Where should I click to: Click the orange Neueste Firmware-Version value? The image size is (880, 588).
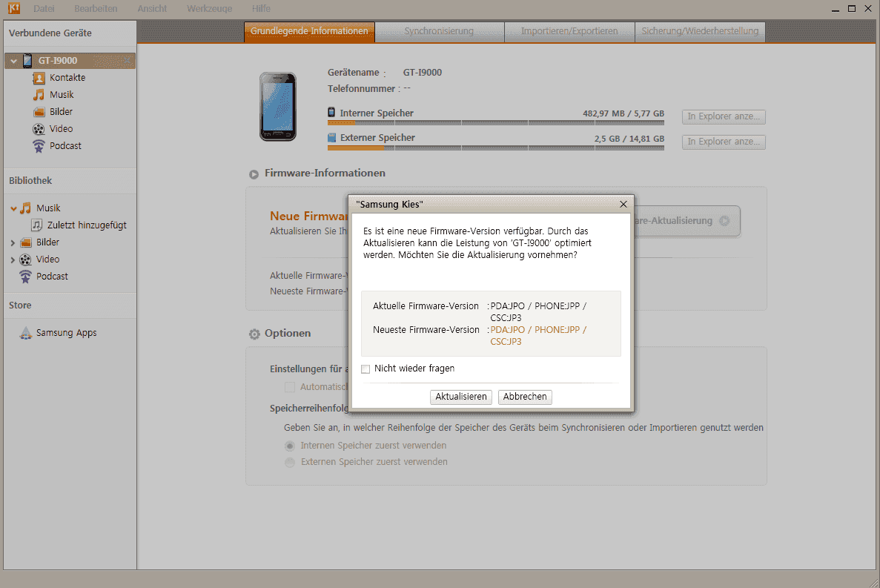pyautogui.click(x=538, y=335)
